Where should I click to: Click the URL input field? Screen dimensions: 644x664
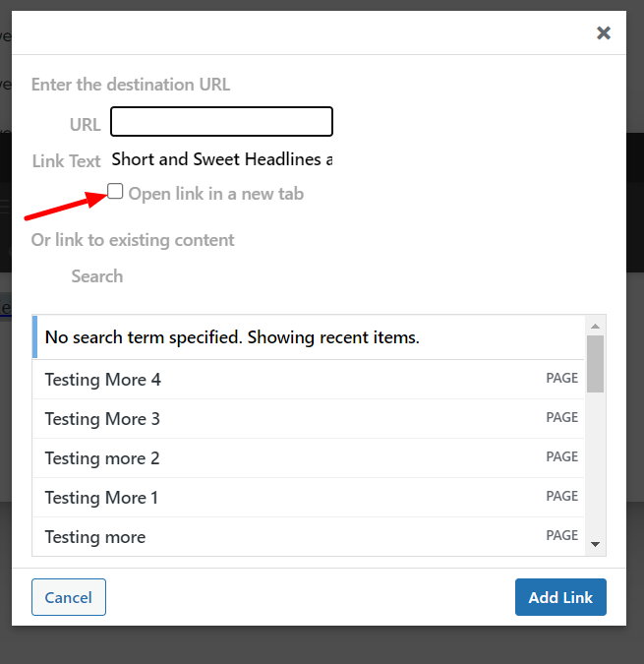pyautogui.click(x=221, y=122)
